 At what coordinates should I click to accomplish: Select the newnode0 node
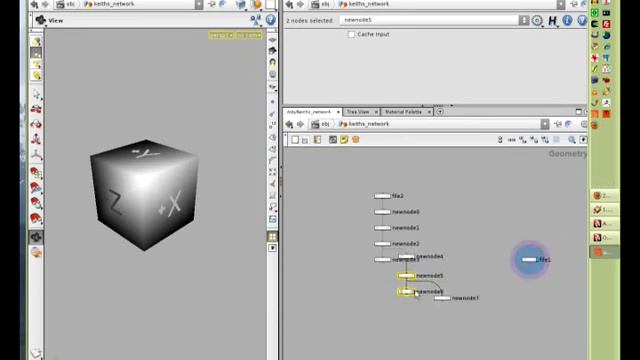pyautogui.click(x=382, y=212)
